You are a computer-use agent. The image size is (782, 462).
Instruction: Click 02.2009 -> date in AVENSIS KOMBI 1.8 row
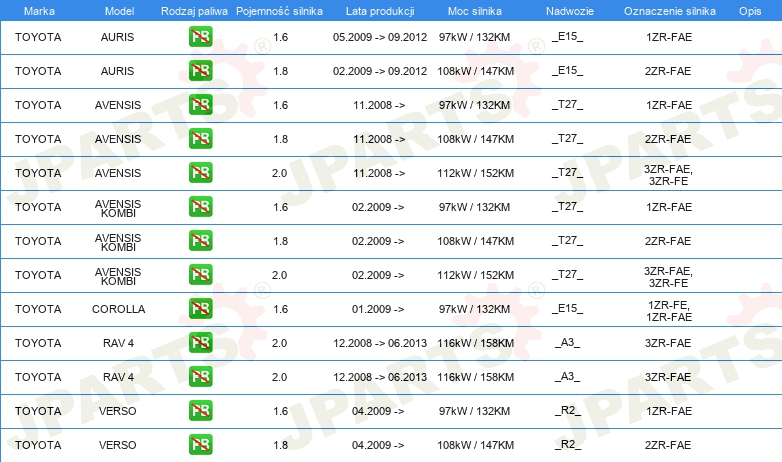(x=378, y=241)
